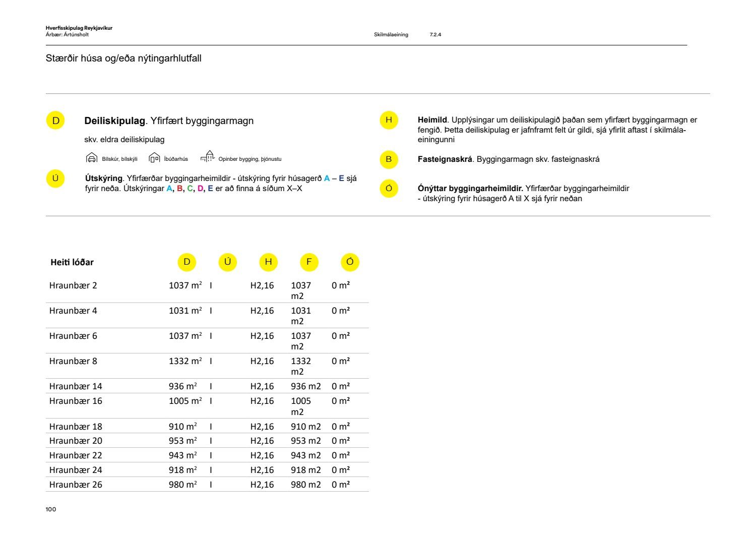The width and height of the screenshot is (756, 535).
Task: Click yellow D circle beside Deiliskipulag heading
Action: 55,121
